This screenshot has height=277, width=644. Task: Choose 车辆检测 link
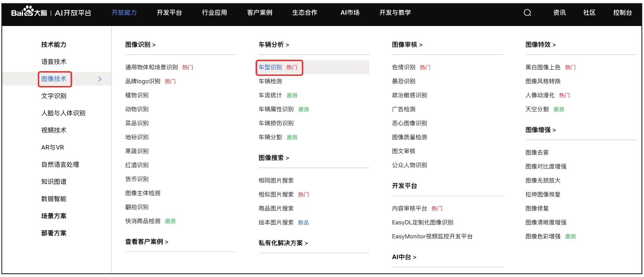(x=270, y=81)
